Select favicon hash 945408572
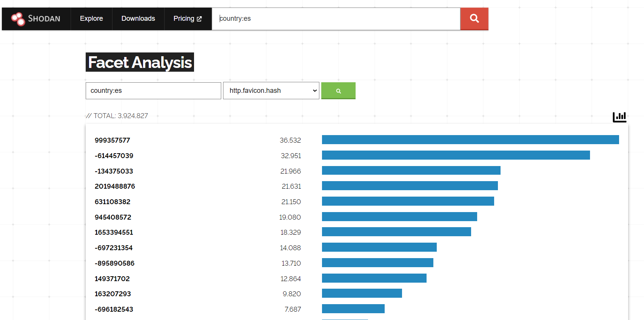 113,217
